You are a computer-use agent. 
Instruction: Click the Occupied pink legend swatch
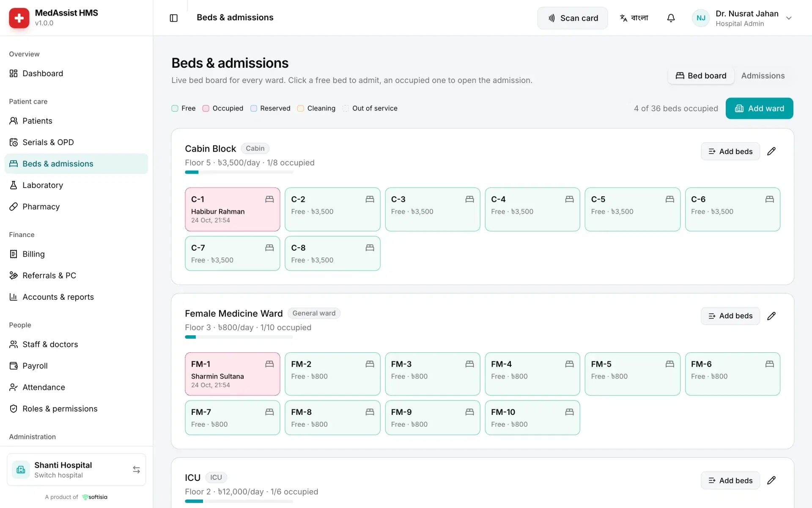coord(206,108)
